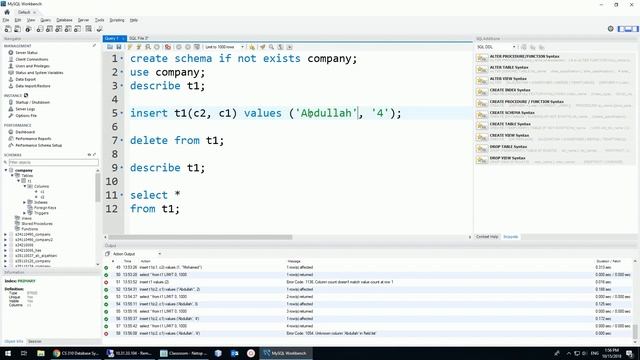
Task: Execute the whole script with lightning icon
Action: (130, 47)
